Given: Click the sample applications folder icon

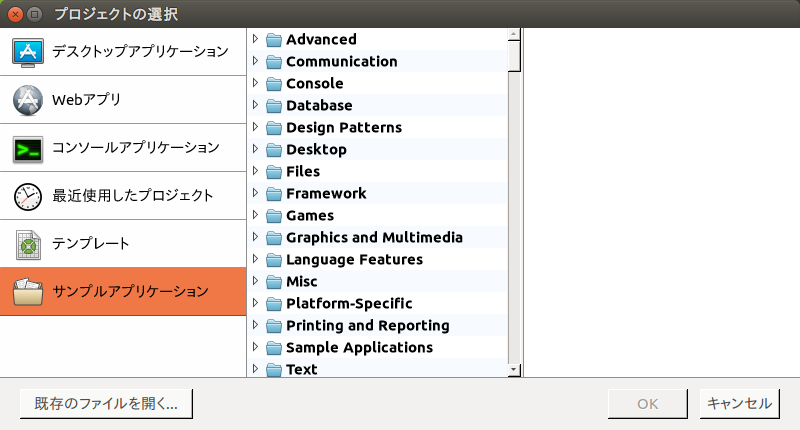Looking at the screenshot, I should [28, 292].
